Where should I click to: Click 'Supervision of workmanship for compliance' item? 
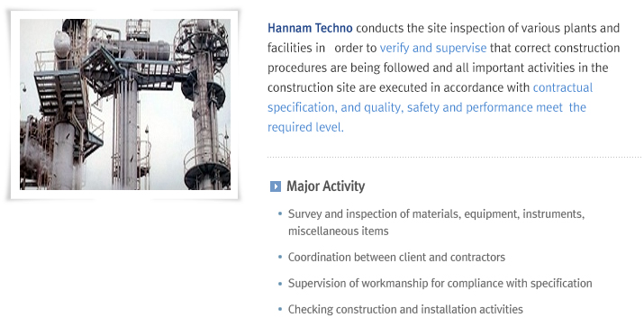click(x=440, y=284)
